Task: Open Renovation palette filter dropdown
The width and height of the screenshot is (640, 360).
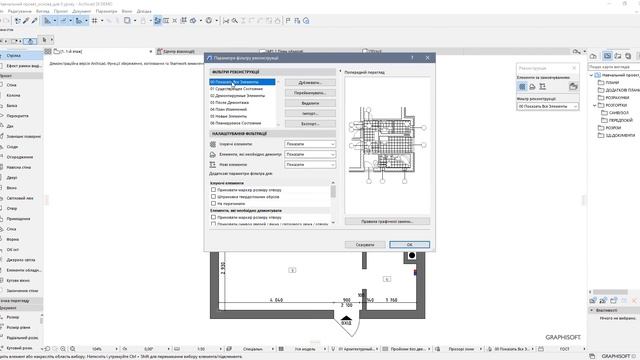Action: click(547, 106)
